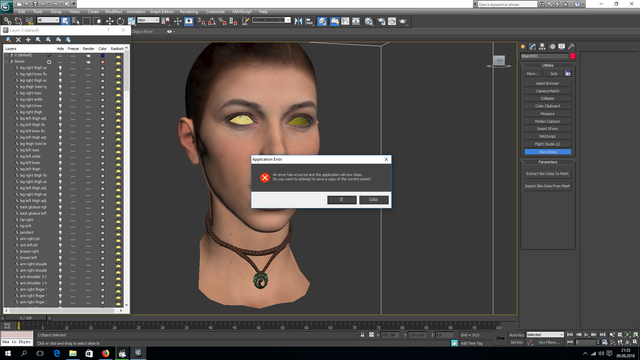This screenshot has height=360, width=640.
Task: Open the Modifiers menu
Action: pyautogui.click(x=113, y=11)
